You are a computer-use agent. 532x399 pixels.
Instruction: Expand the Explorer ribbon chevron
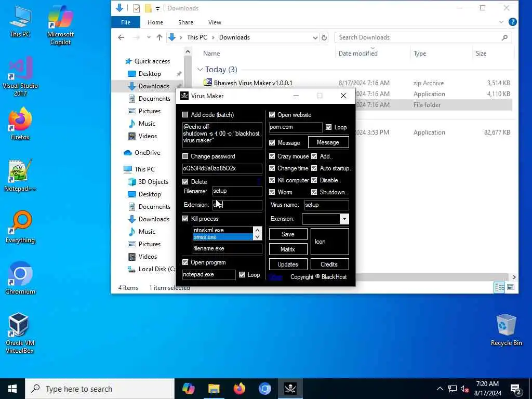click(501, 22)
